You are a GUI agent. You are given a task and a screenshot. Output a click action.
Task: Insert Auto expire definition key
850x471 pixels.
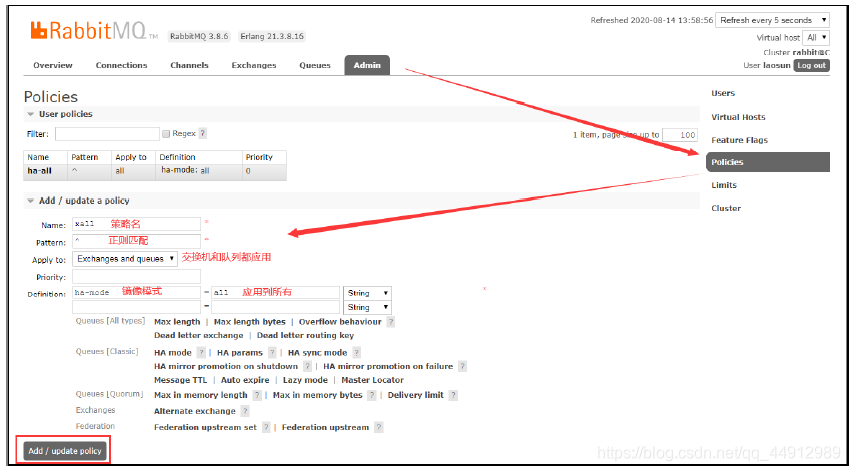click(245, 380)
